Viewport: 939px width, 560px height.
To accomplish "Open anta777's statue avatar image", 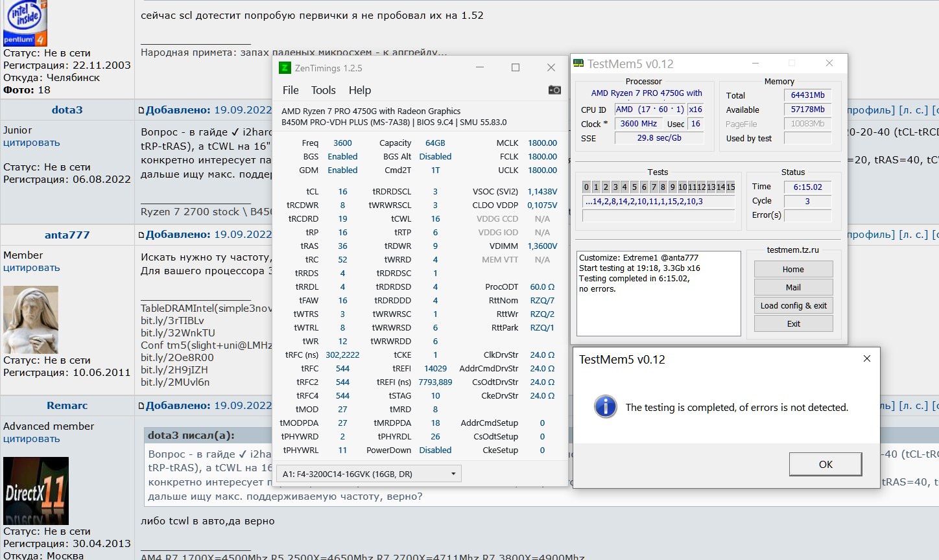I will coord(30,320).
